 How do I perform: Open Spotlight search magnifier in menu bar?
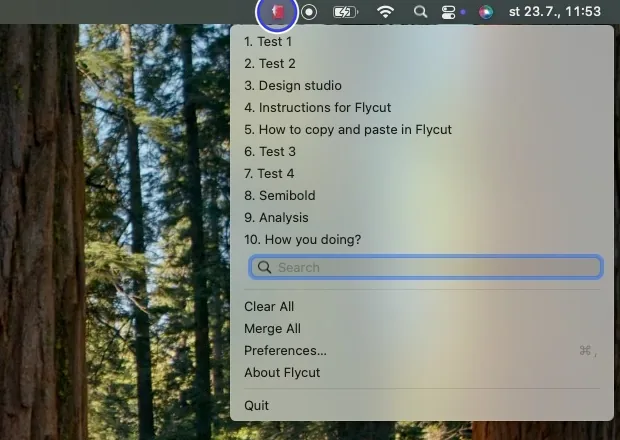tap(420, 12)
